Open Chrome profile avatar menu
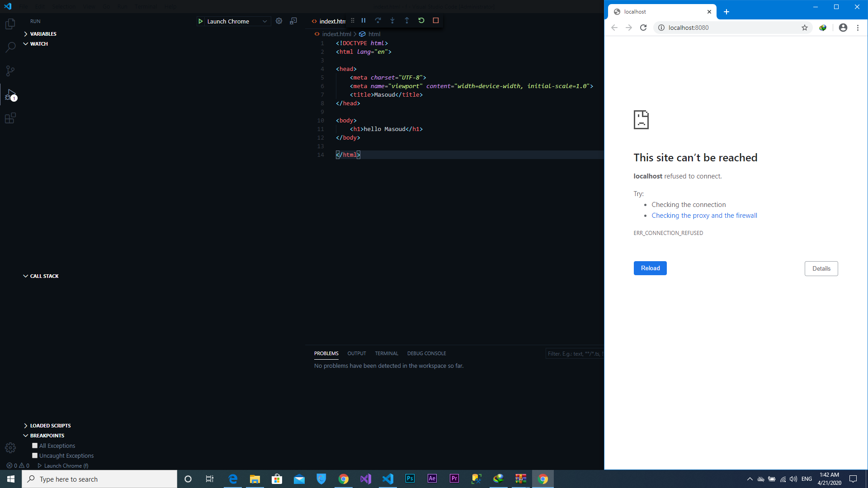The width and height of the screenshot is (868, 488). (x=843, y=28)
